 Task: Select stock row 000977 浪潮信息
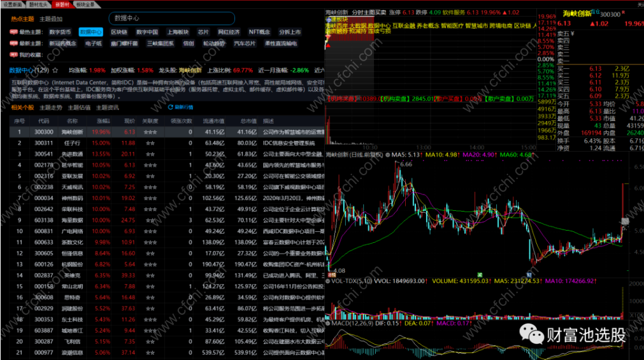click(167, 352)
